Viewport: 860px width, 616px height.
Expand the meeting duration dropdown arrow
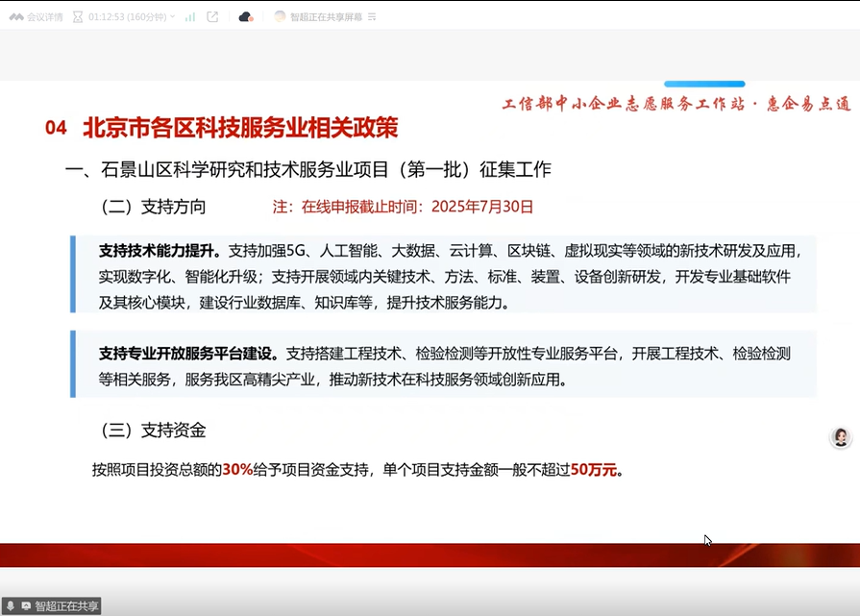tap(173, 17)
